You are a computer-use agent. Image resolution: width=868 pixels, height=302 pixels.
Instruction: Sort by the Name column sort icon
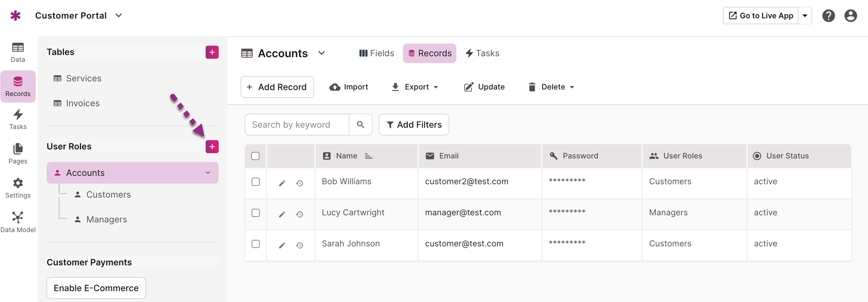(x=368, y=156)
